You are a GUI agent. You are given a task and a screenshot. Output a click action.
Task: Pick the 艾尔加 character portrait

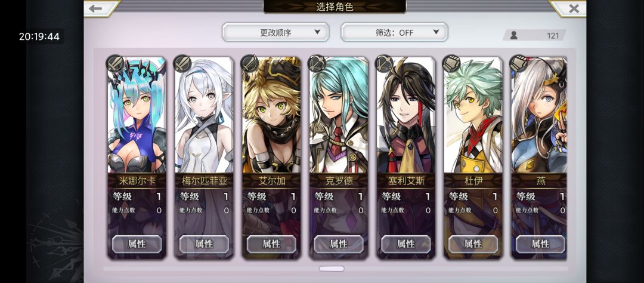pyautogui.click(x=271, y=115)
